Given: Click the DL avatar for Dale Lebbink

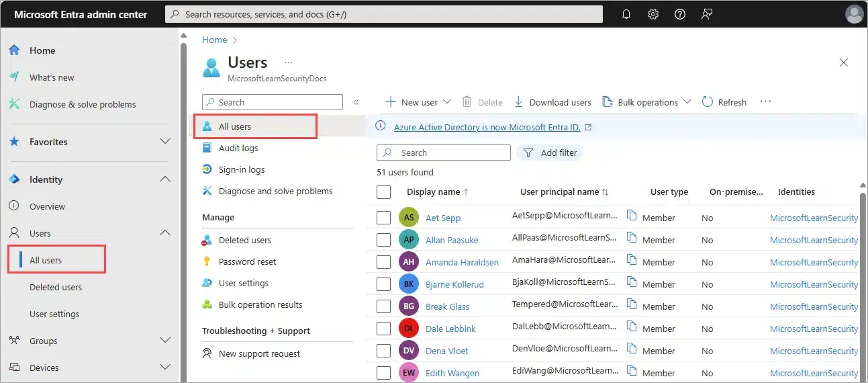Looking at the screenshot, I should coord(408,328).
